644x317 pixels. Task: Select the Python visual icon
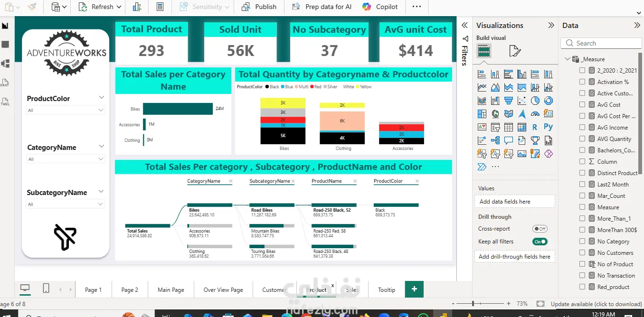pyautogui.click(x=548, y=127)
